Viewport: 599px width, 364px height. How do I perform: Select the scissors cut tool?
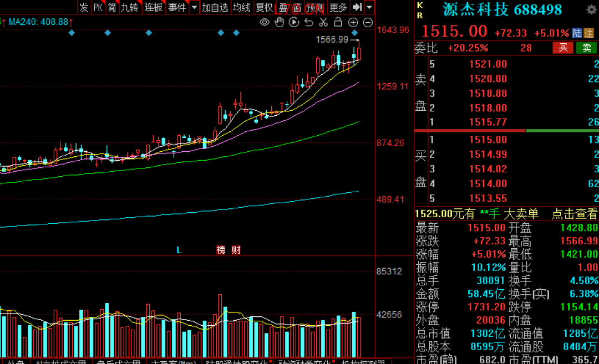coord(323,23)
